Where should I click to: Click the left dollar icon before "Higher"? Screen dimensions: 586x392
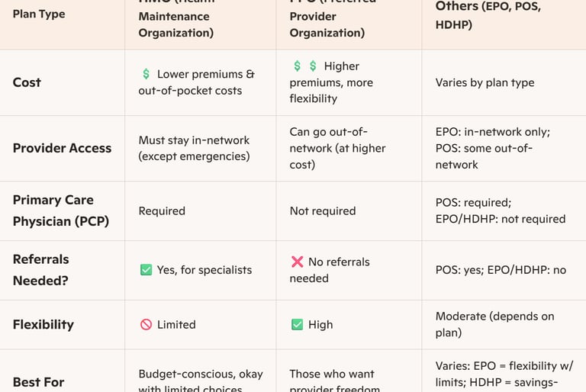298,66
